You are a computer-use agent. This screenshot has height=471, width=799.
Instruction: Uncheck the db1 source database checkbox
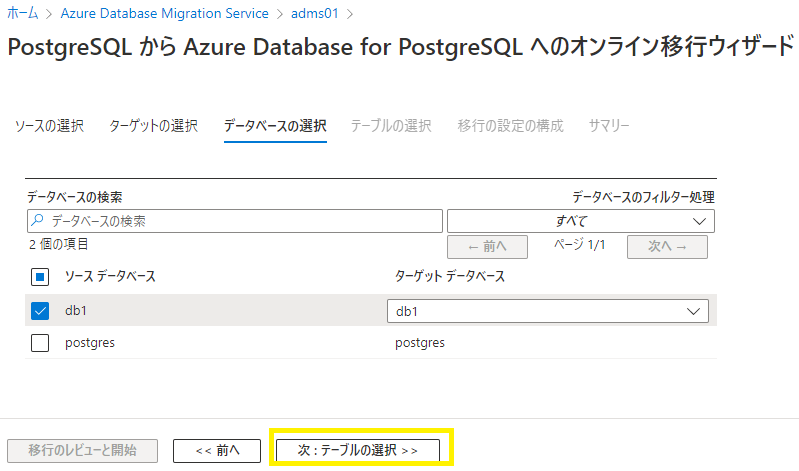tap(40, 311)
